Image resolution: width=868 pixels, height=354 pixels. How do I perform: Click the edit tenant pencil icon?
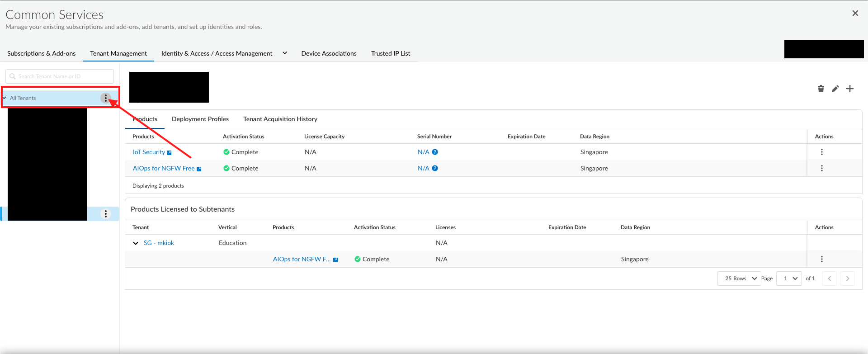[x=835, y=89]
